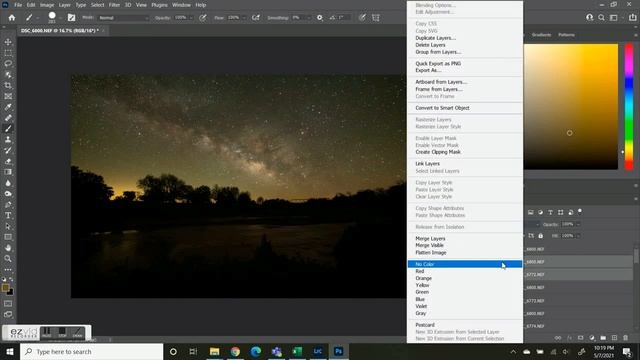Click the foreground color swatch
Image resolution: width=640 pixels, height=360 pixels.
(x=5, y=288)
